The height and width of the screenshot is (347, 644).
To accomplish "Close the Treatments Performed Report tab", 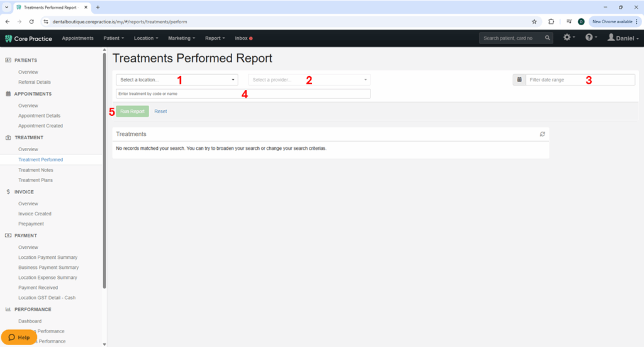I will click(86, 8).
